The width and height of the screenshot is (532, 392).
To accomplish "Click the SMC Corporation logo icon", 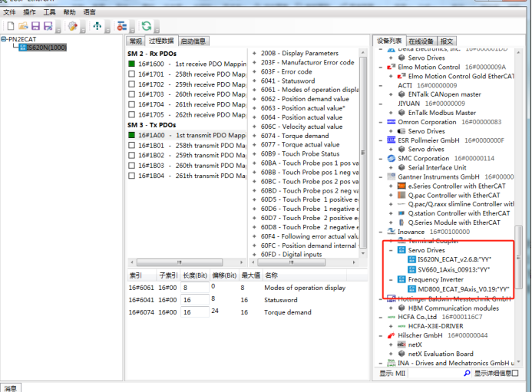I will click(392, 158).
